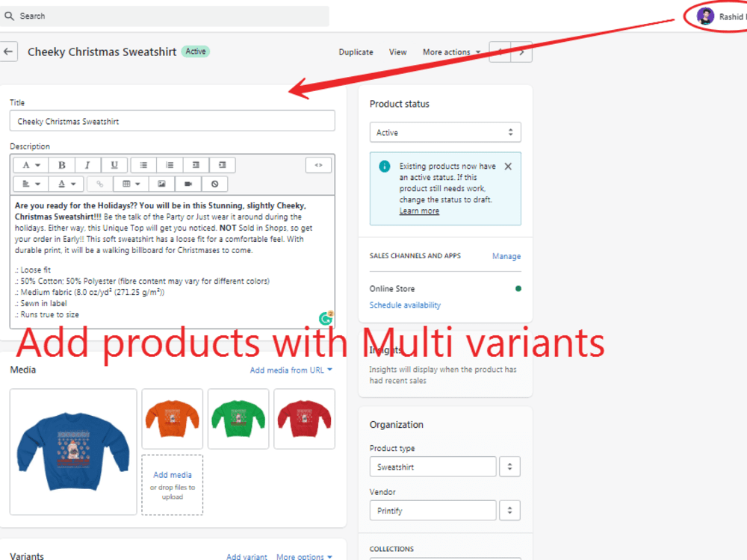The image size is (747, 560).
Task: Click the Search field
Action: pyautogui.click(x=164, y=16)
